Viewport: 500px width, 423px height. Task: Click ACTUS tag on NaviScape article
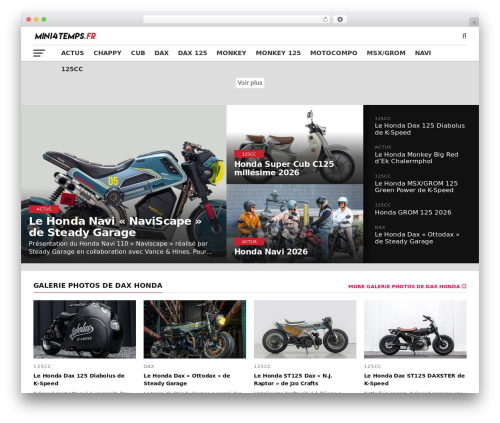click(x=44, y=209)
